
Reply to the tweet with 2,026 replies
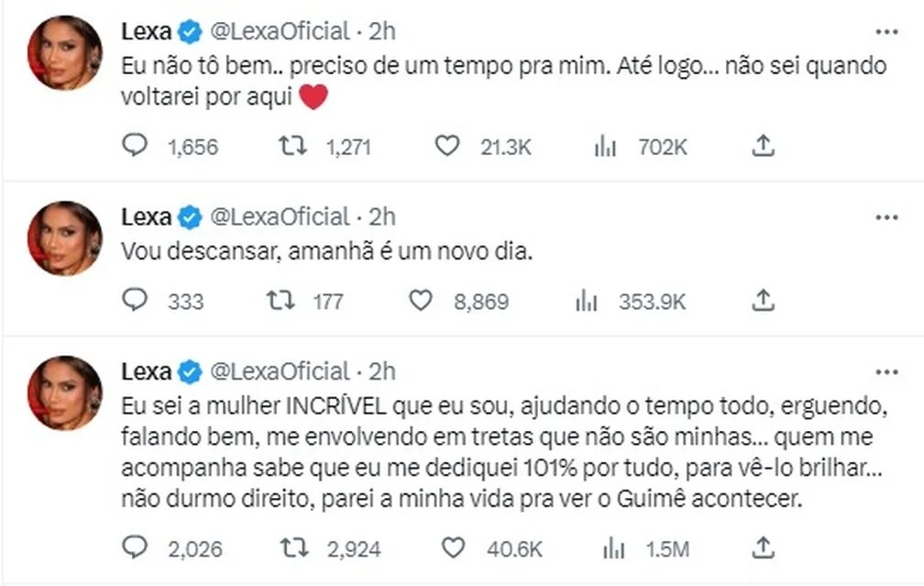pos(135,548)
